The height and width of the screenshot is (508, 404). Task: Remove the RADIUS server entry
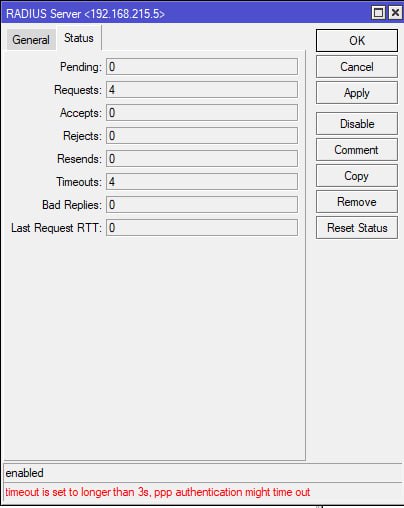[357, 202]
